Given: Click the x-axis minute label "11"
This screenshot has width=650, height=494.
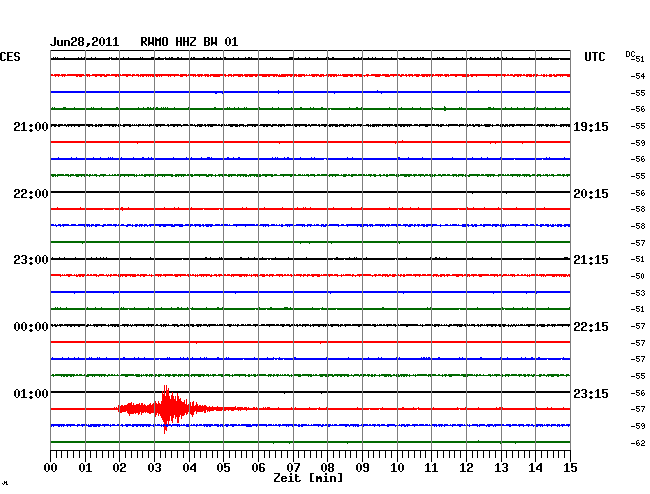Looking at the screenshot, I should (x=431, y=468).
